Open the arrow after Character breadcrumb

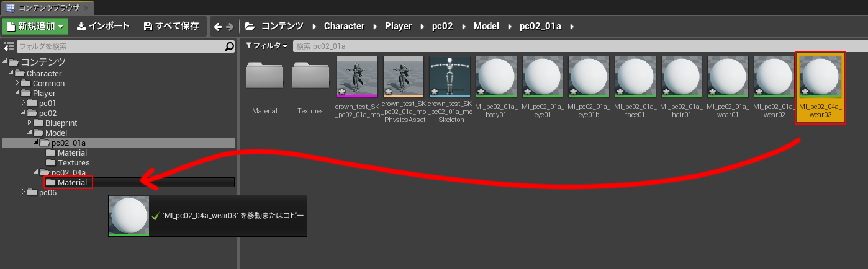[x=374, y=27]
